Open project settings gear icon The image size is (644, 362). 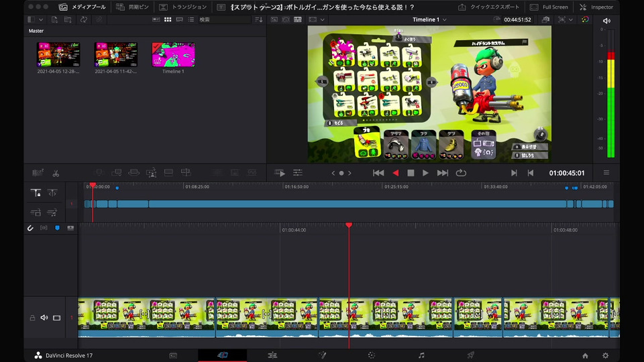605,355
